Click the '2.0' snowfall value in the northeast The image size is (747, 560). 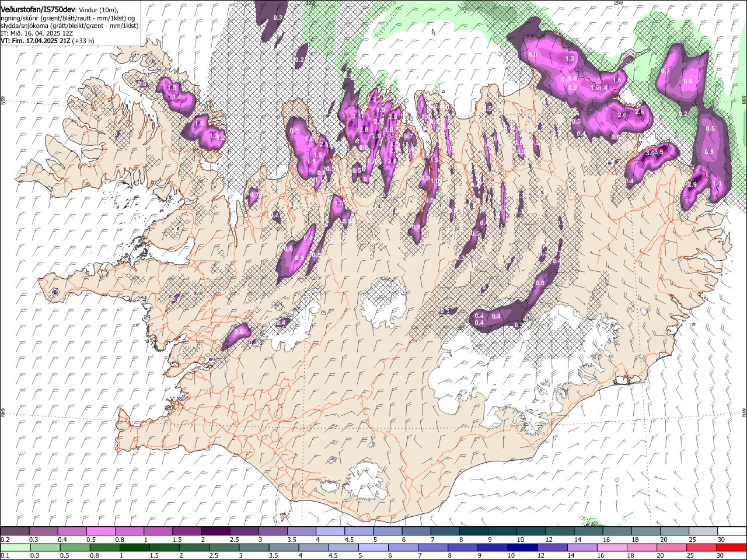(x=622, y=116)
